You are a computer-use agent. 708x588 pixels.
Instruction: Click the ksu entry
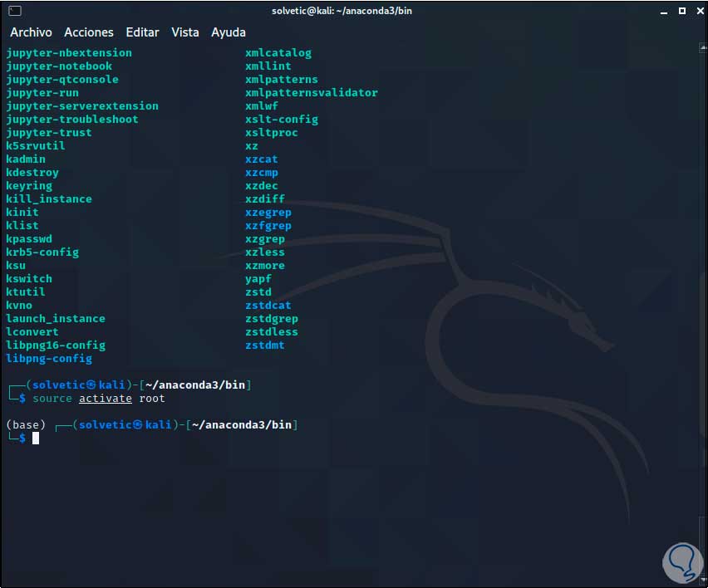[x=16, y=265]
